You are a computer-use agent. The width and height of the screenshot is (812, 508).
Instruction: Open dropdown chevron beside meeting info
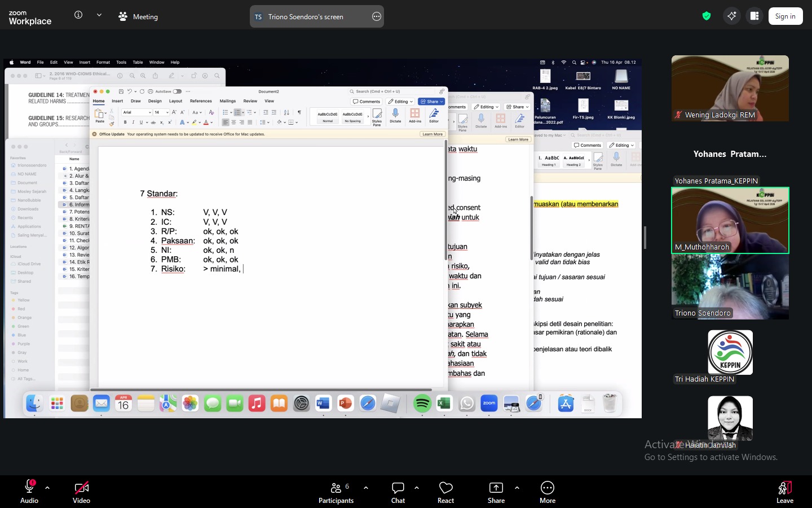pos(99,15)
